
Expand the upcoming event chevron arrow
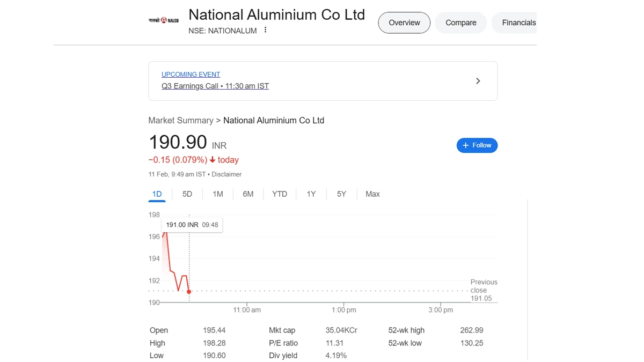pyautogui.click(x=478, y=81)
